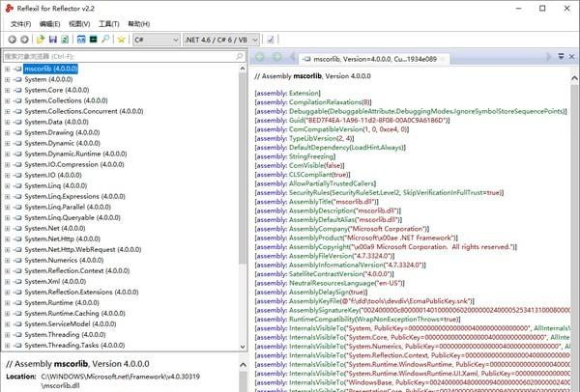The width and height of the screenshot is (580, 392).
Task: Click the Save floppy disk icon
Action: coord(53,40)
